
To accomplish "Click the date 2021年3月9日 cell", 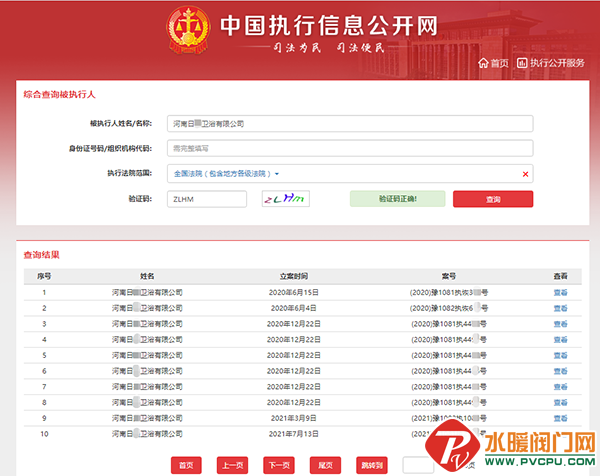I will [x=293, y=418].
